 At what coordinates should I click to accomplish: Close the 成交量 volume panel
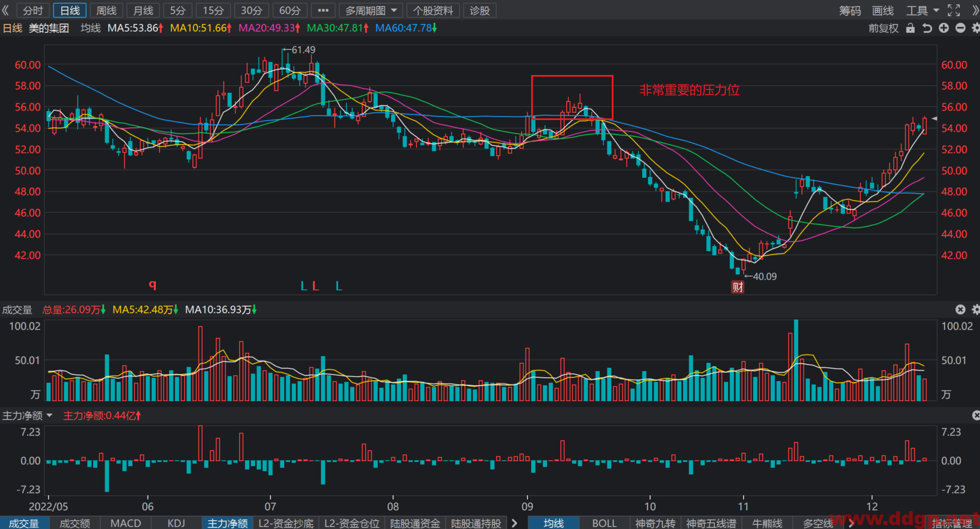[961, 310]
